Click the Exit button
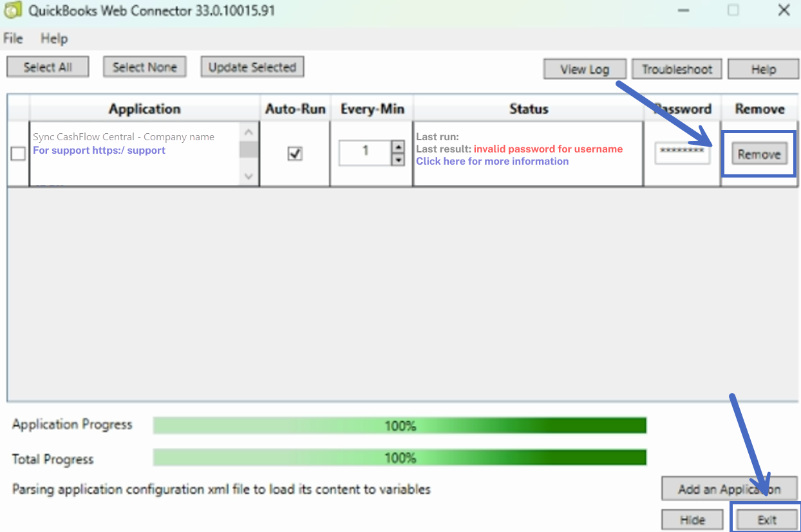The height and width of the screenshot is (532, 801). tap(766, 520)
